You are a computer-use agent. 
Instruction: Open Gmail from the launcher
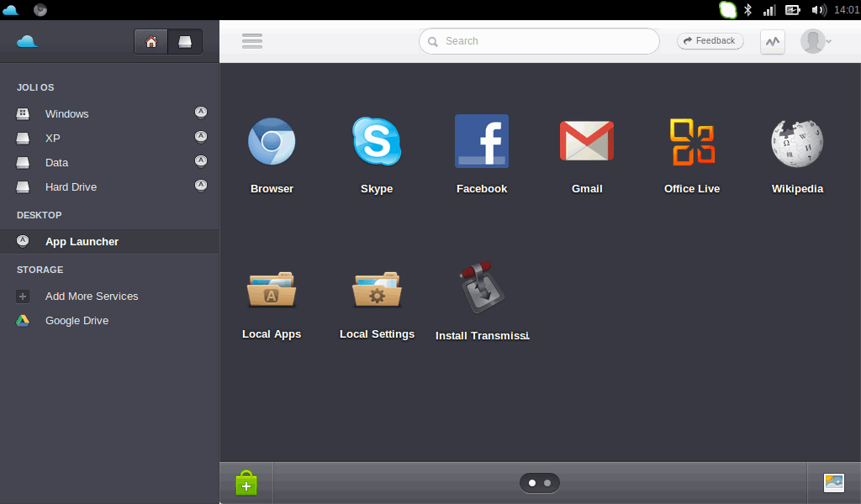coord(586,141)
